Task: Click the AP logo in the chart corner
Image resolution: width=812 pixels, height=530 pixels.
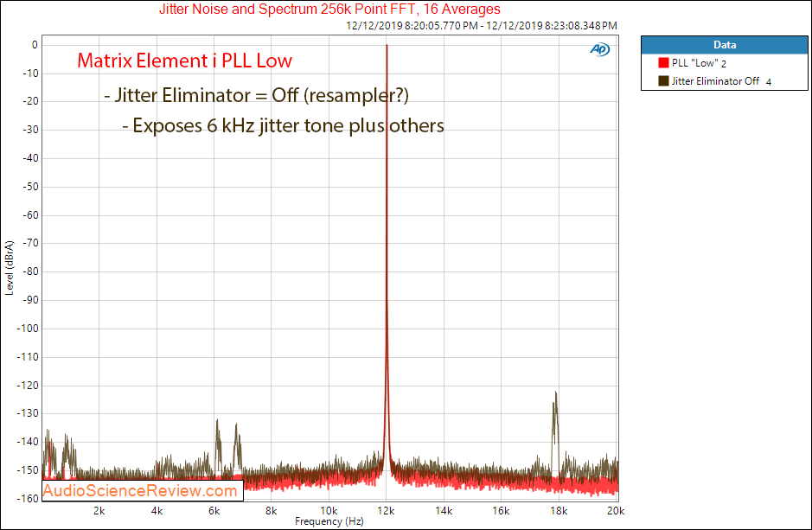Action: point(599,49)
